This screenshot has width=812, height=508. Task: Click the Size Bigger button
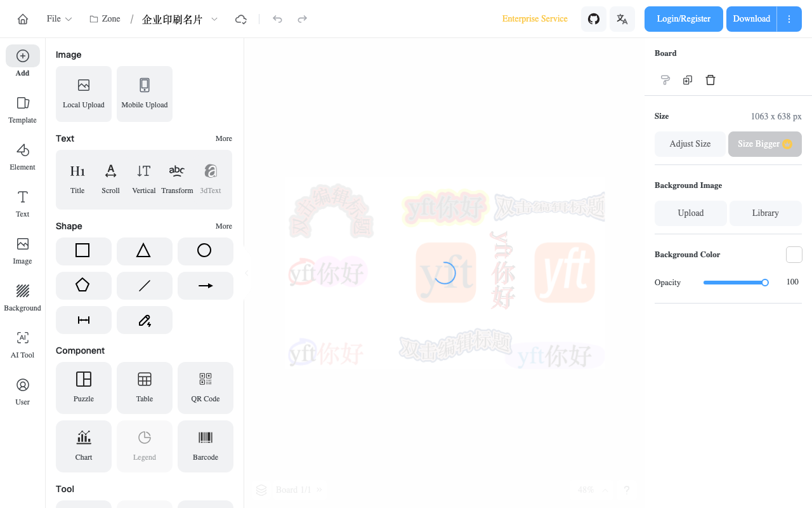(x=765, y=144)
